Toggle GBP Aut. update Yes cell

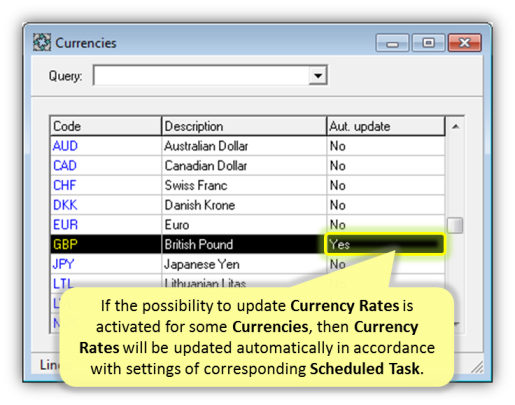(x=385, y=244)
